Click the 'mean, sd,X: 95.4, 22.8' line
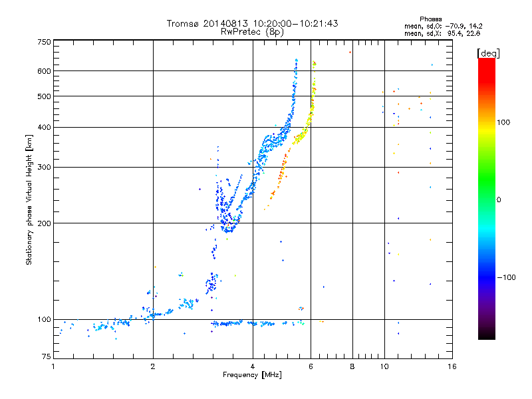This screenshot has height=399, width=532. click(x=442, y=33)
